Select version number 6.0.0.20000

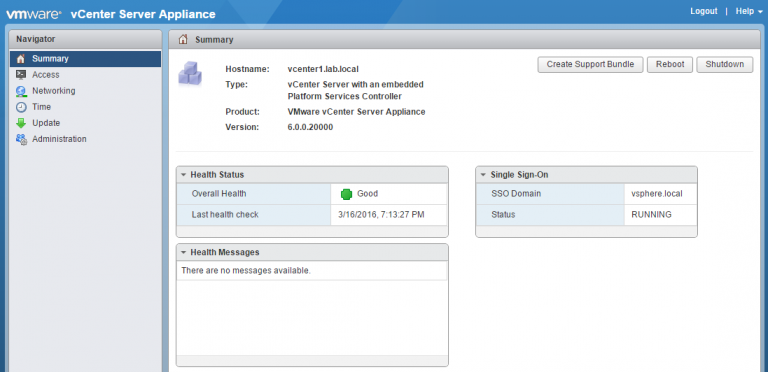coord(310,127)
